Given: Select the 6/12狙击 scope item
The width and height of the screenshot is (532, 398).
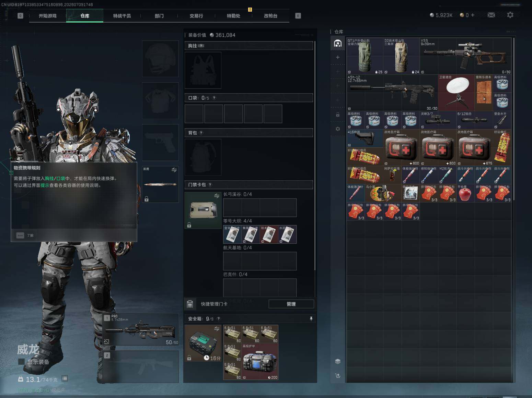Looking at the screenshot, I should point(475,120).
